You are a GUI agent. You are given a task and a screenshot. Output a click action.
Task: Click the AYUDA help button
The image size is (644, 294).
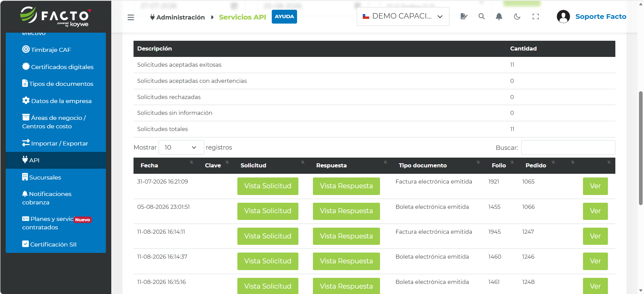[x=284, y=17]
